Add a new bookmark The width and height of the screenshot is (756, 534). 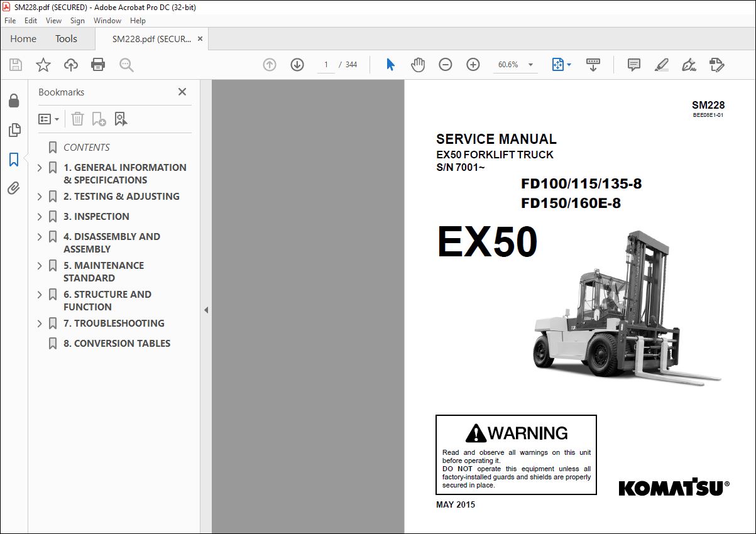point(99,119)
